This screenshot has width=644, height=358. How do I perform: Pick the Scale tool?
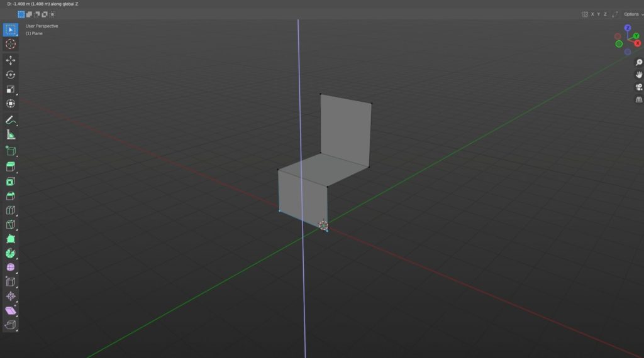[x=11, y=89]
